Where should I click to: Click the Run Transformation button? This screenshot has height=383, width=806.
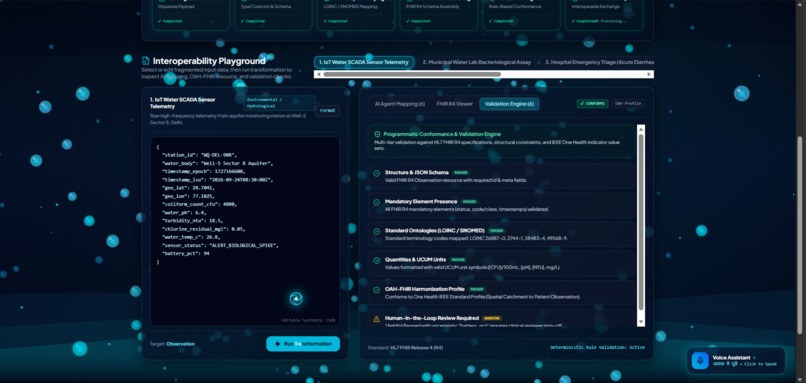click(303, 344)
